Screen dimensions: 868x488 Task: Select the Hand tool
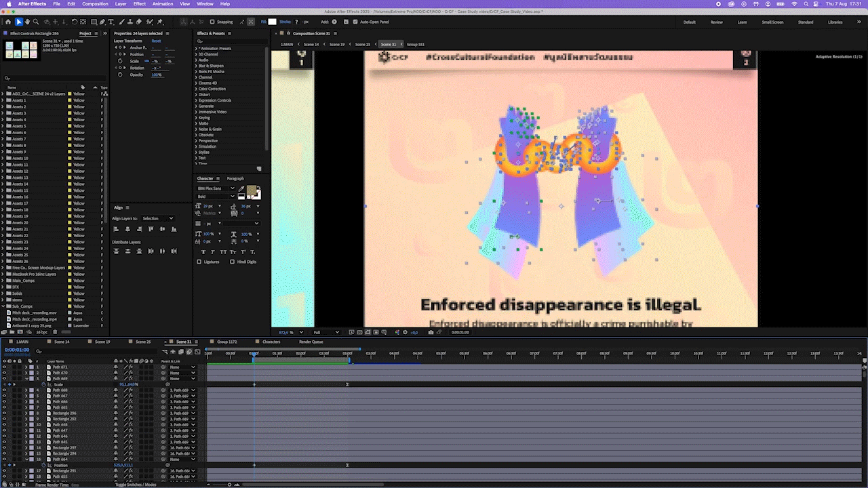(28, 22)
